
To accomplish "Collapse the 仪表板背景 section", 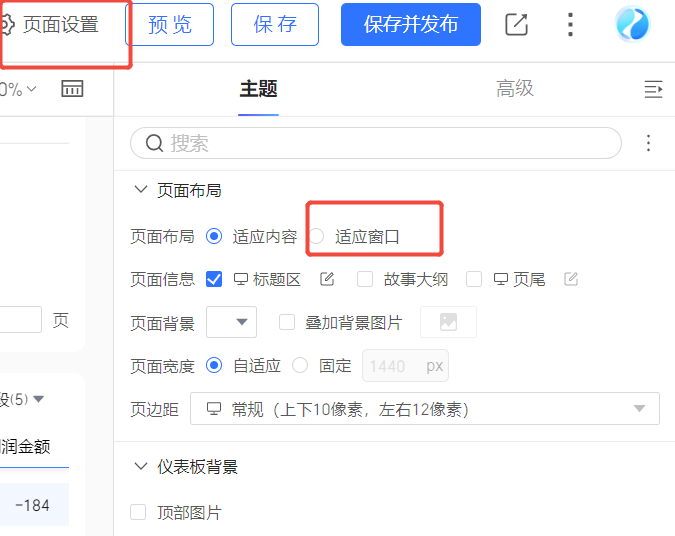I will coord(140,467).
